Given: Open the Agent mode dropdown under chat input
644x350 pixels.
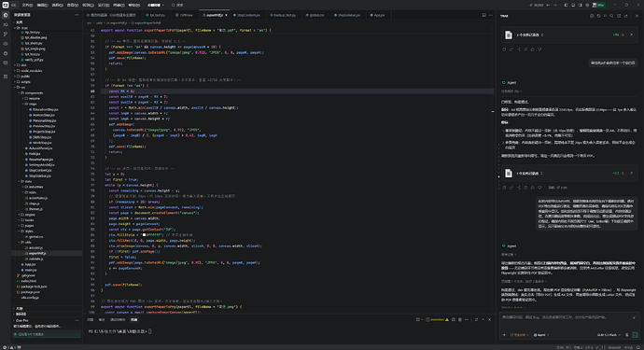Looking at the screenshot, I should [541, 335].
